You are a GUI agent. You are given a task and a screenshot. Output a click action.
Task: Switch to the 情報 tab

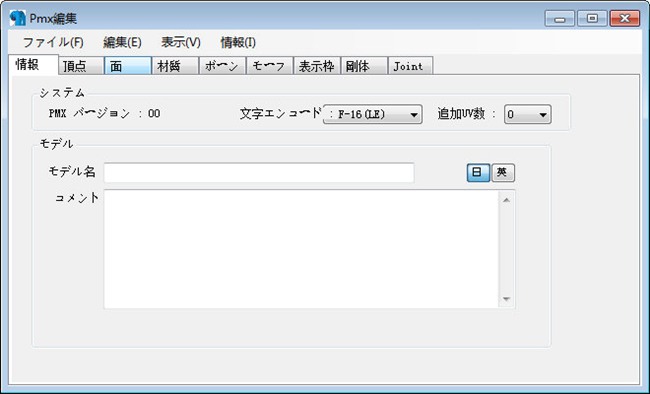click(33, 65)
